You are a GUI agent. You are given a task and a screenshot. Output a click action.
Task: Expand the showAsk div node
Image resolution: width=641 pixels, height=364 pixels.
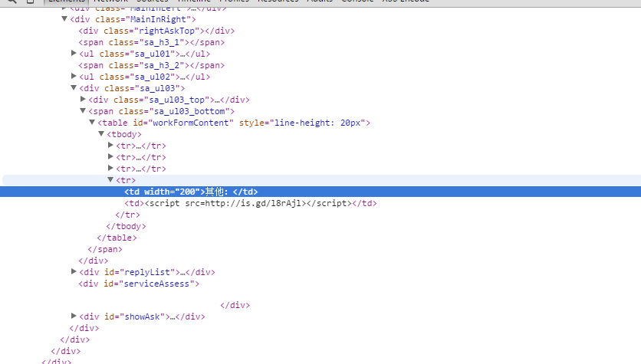click(x=74, y=316)
